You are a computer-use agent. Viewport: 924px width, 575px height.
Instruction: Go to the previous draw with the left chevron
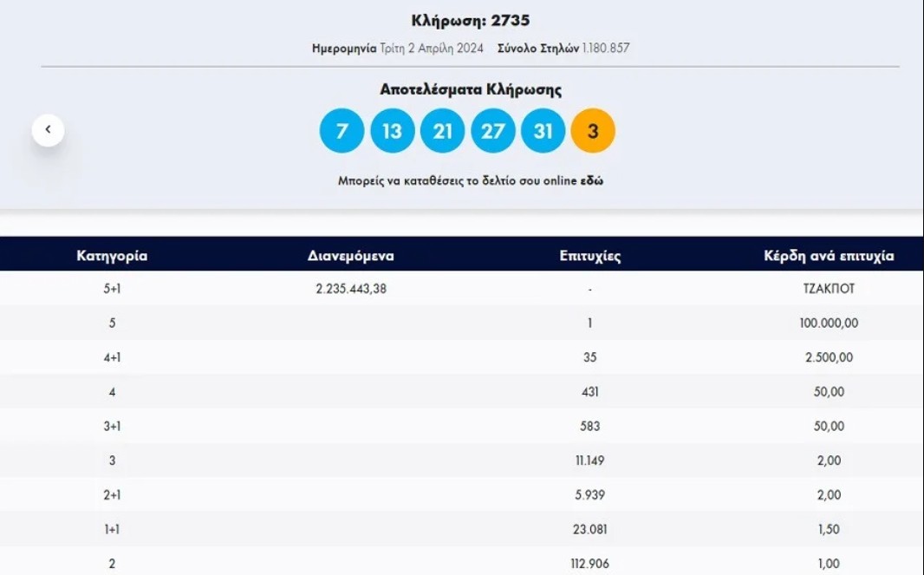pos(48,130)
